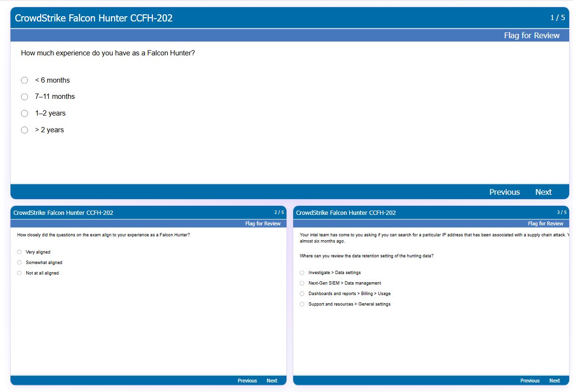Choose the '1–2 years' radio option

click(24, 114)
